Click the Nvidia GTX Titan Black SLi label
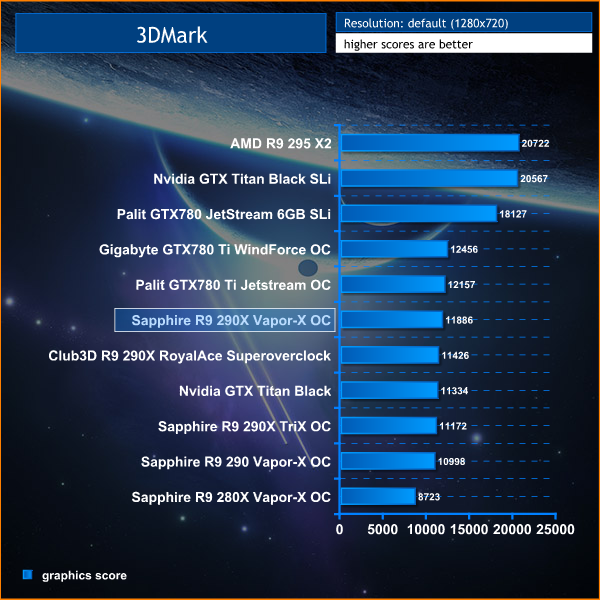600x600 pixels. tap(242, 179)
